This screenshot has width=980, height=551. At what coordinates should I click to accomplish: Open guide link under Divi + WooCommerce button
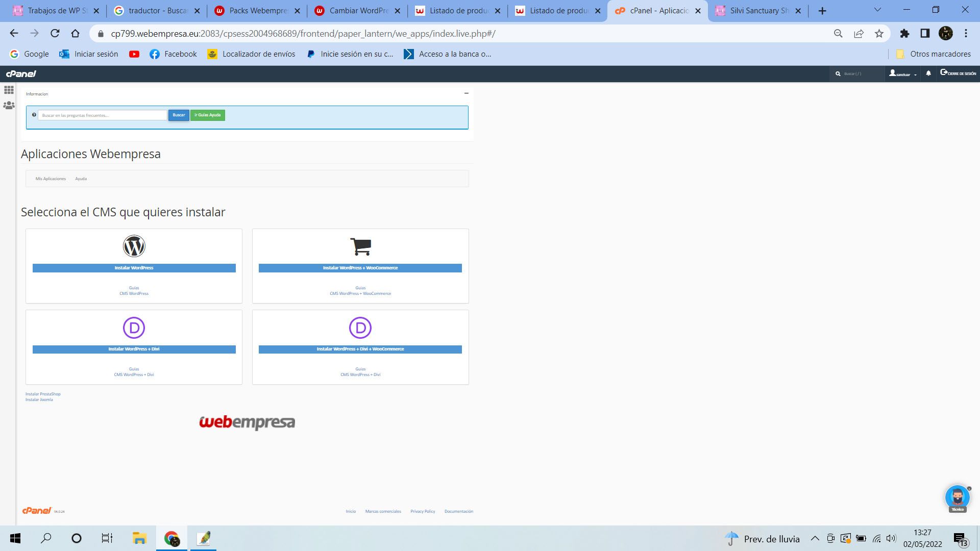tap(360, 374)
